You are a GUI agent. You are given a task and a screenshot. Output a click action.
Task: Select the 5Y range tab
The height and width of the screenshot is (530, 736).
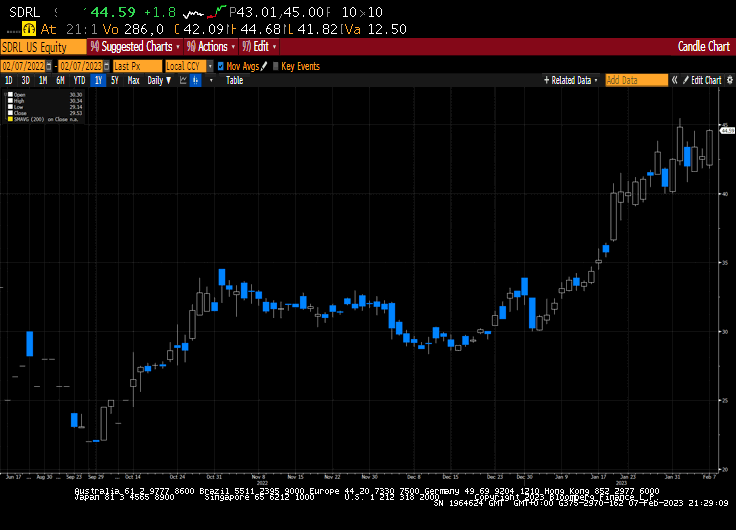tap(115, 80)
